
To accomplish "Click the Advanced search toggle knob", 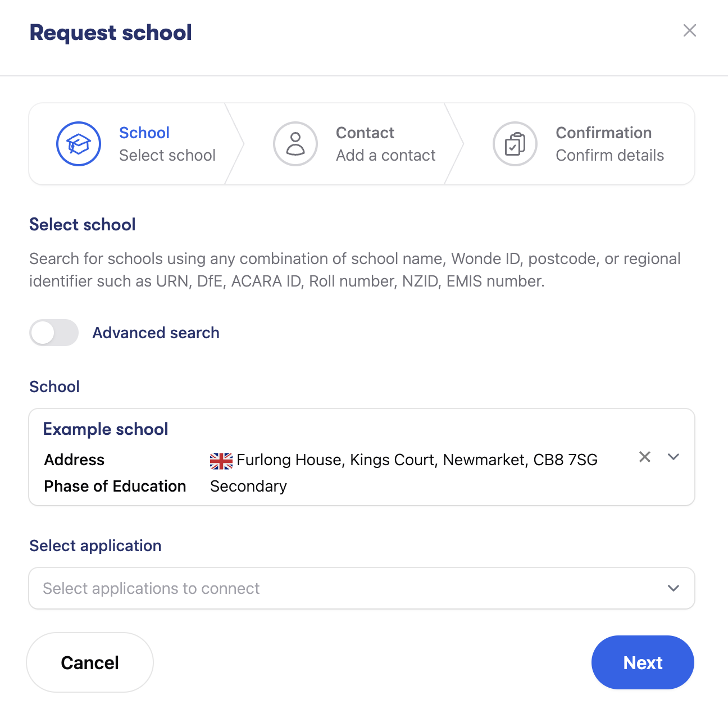I will (44, 333).
